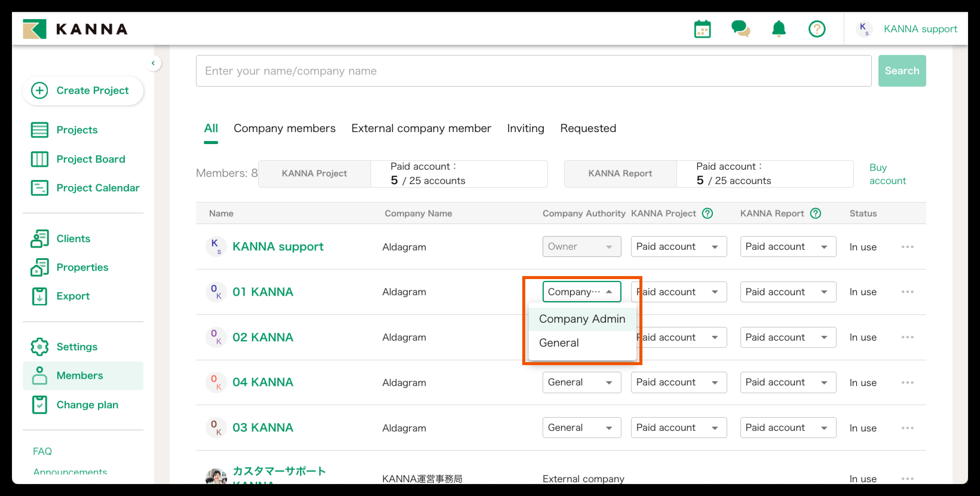The height and width of the screenshot is (496, 980).
Task: Collapse the sidebar with the chevron
Action: point(153,63)
